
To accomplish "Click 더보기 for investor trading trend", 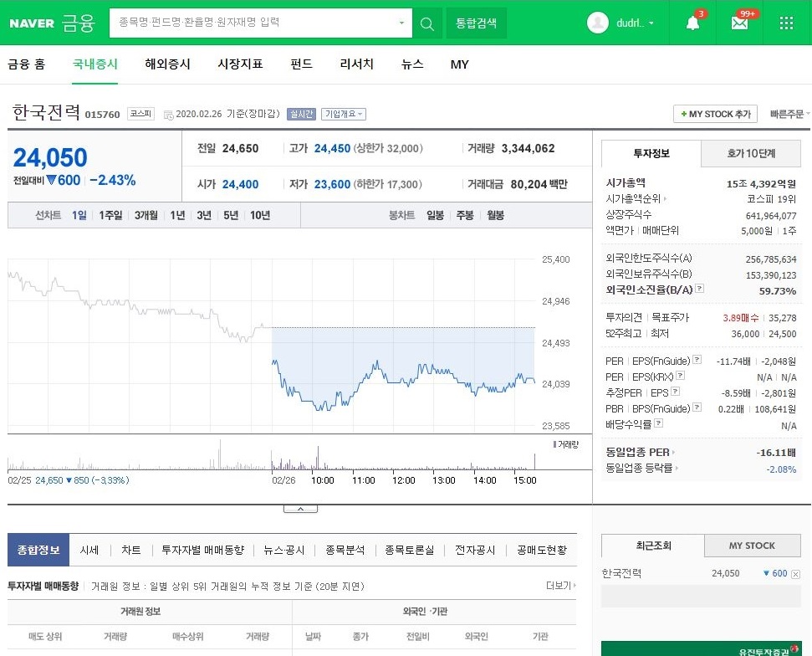I will [561, 586].
